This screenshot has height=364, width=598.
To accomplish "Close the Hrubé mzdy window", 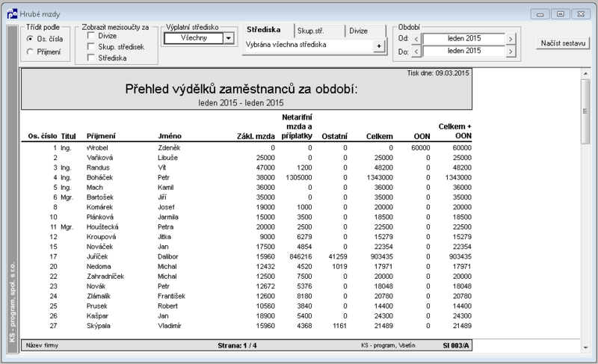I will point(581,14).
